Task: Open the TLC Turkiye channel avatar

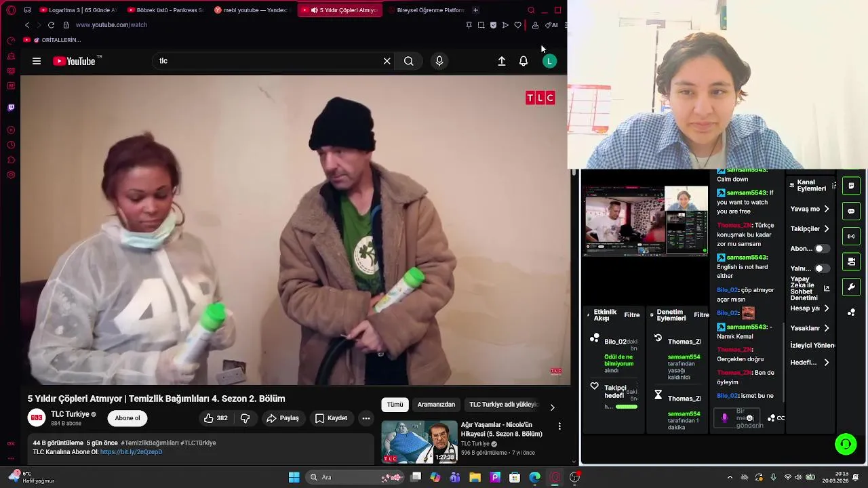Action: click(37, 418)
